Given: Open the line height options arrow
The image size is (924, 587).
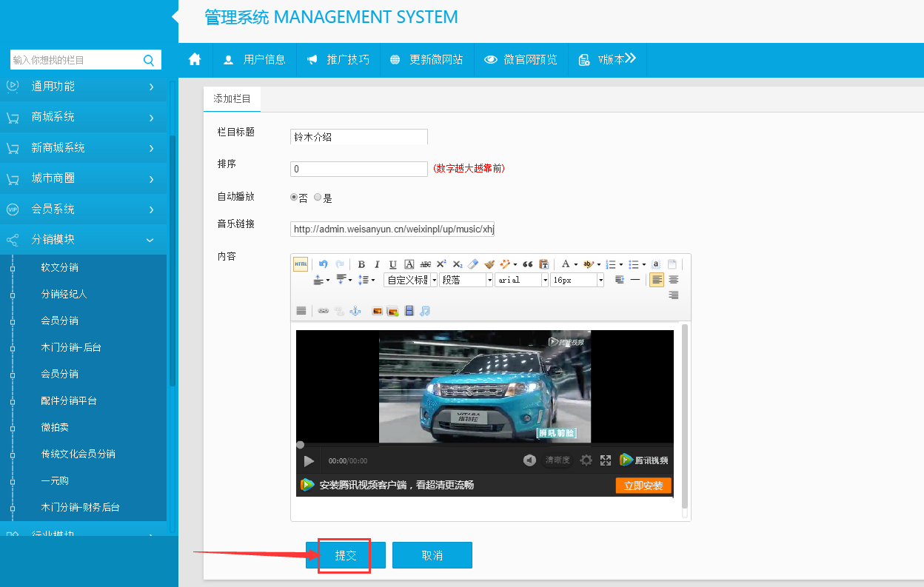Looking at the screenshot, I should coord(373,280).
